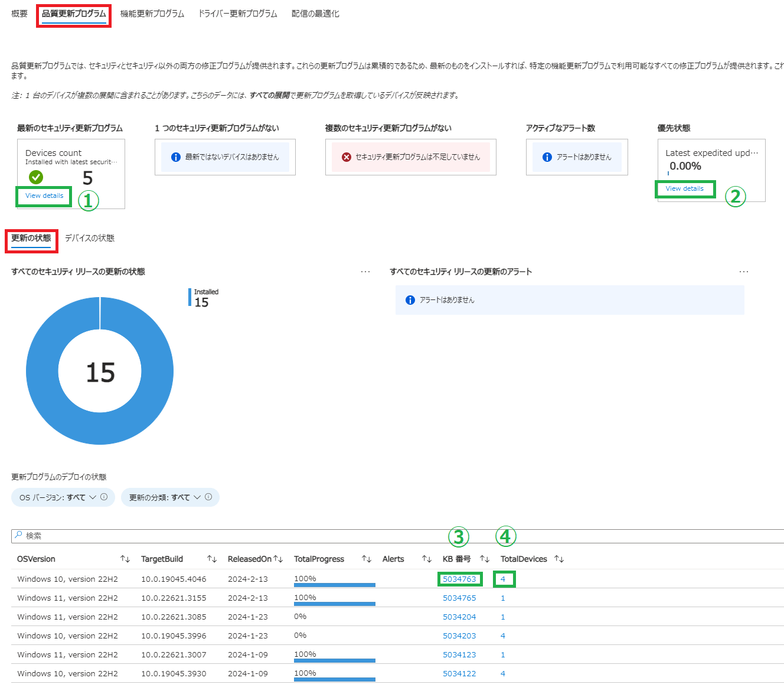Image resolution: width=784 pixels, height=694 pixels.
Task: Open the 配信の最適化 tab
Action: (x=315, y=14)
